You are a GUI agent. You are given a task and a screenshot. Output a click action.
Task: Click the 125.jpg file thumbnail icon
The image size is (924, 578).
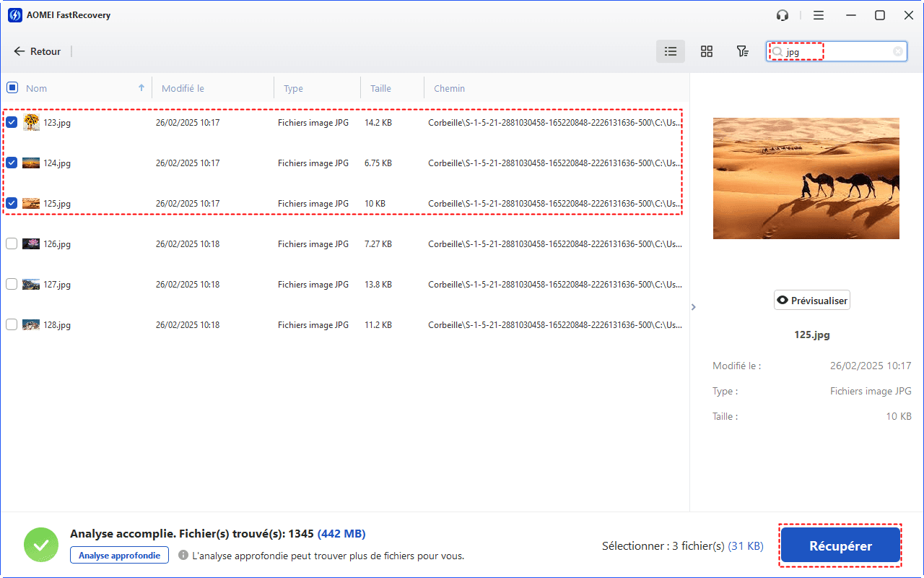[x=31, y=204]
